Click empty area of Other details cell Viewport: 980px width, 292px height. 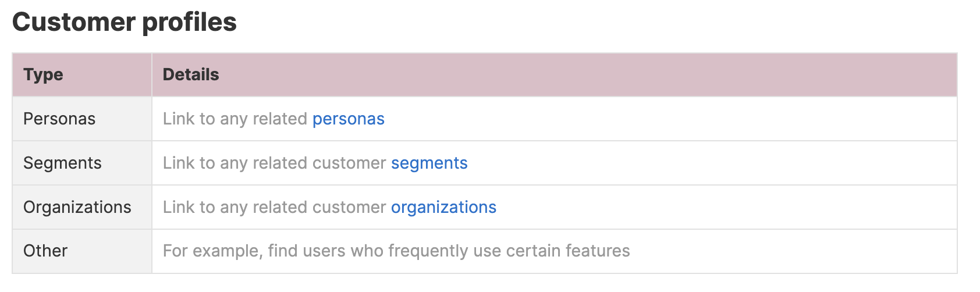(x=791, y=251)
